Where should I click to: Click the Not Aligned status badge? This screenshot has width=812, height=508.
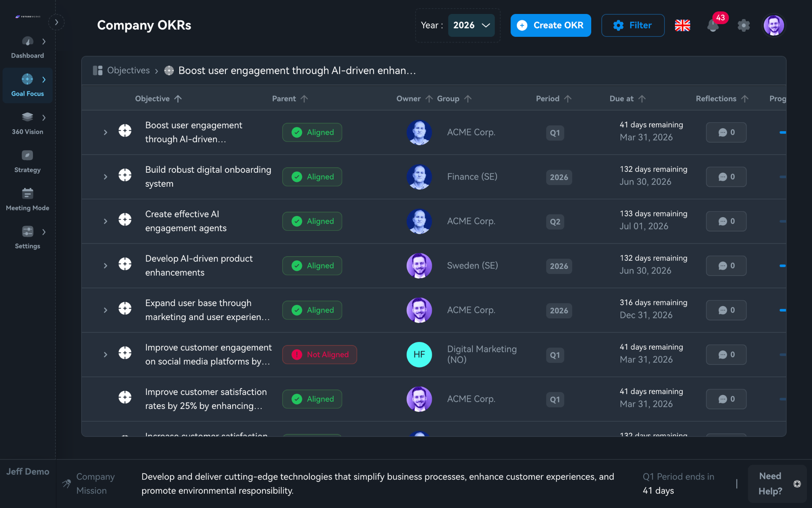(320, 355)
